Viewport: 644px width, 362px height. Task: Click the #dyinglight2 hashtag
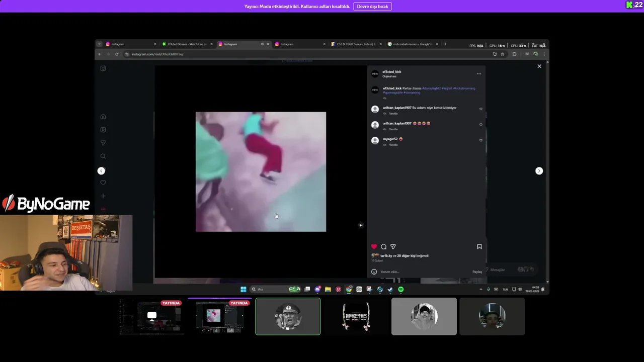[x=431, y=88]
